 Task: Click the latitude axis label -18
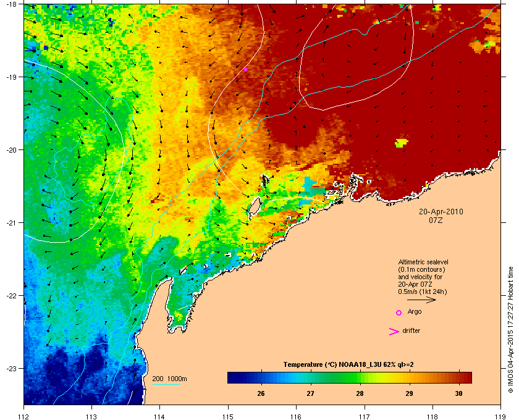(11, 4)
